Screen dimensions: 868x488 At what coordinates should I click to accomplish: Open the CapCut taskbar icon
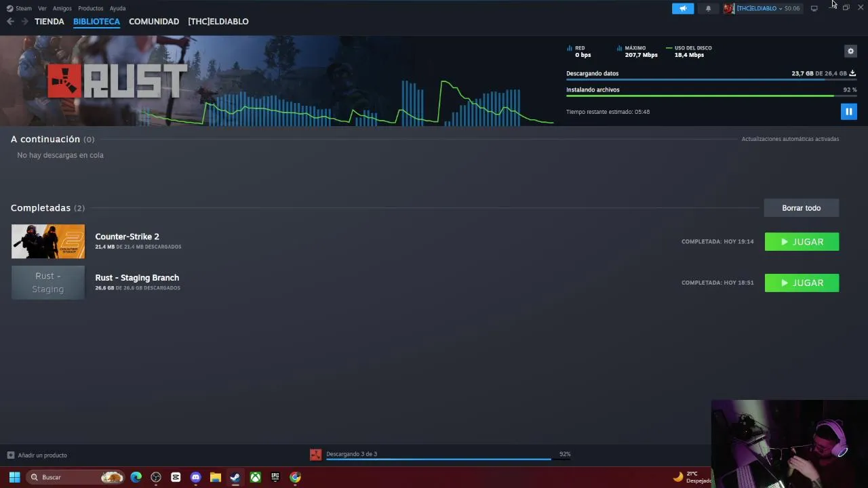tap(176, 477)
